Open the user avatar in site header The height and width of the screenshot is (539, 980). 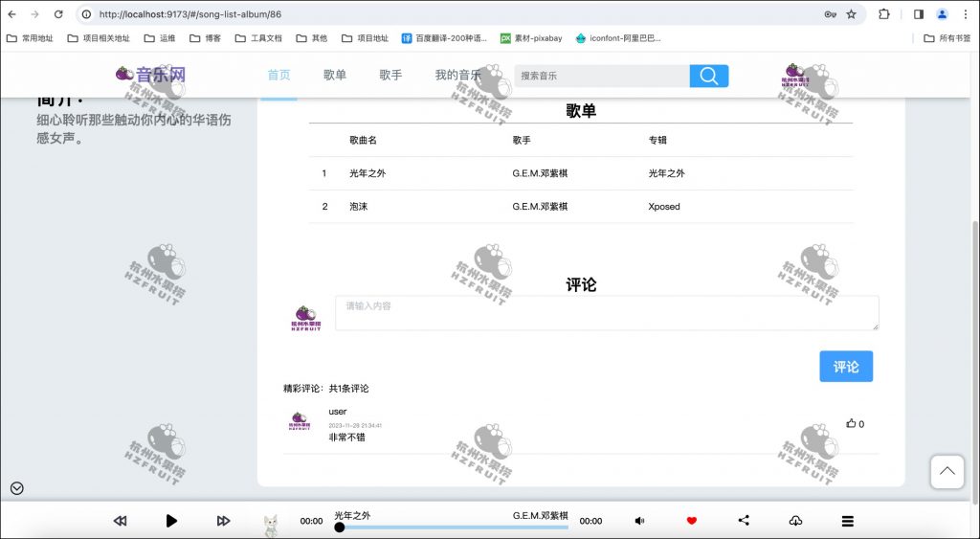[x=794, y=75]
